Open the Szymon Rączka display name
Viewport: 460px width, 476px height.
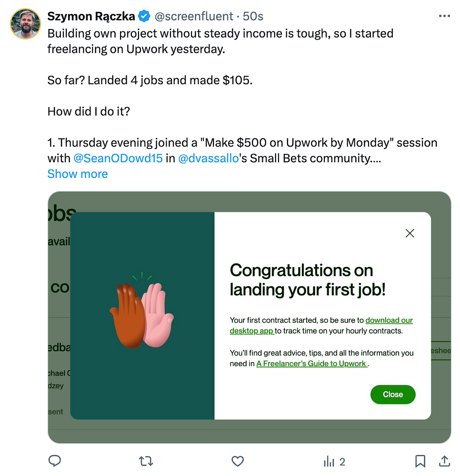point(91,17)
